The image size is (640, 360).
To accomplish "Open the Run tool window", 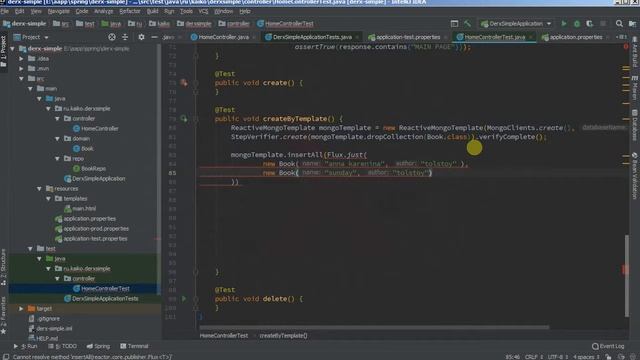I will [25, 346].
